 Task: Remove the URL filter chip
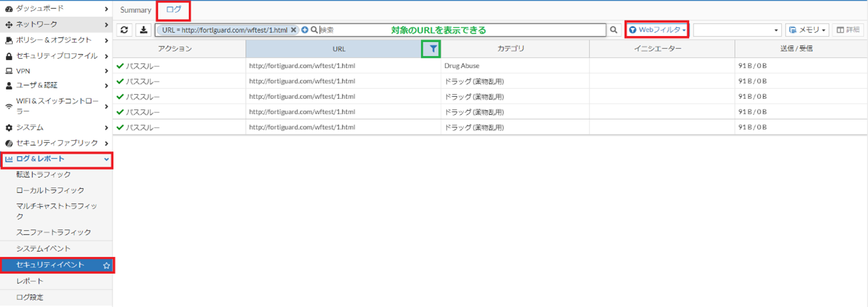(293, 30)
